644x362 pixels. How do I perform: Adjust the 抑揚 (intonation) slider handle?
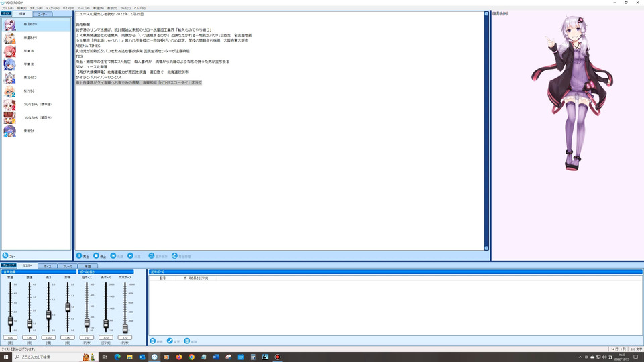pos(68,306)
